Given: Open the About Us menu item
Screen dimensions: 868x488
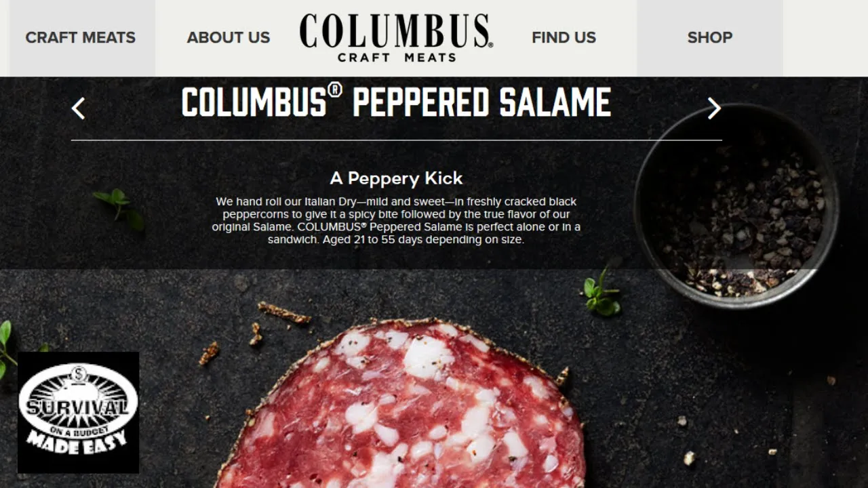Looking at the screenshot, I should point(229,37).
